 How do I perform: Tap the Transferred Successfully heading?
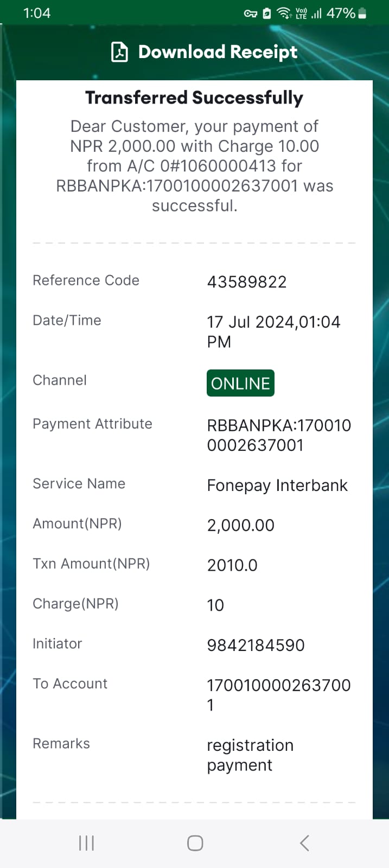tap(194, 98)
